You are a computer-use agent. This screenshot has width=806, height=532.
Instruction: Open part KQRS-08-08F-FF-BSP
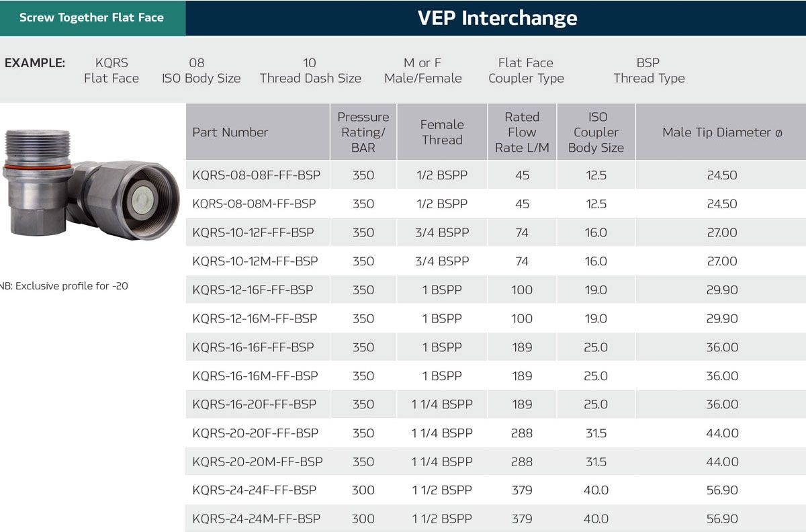click(257, 175)
